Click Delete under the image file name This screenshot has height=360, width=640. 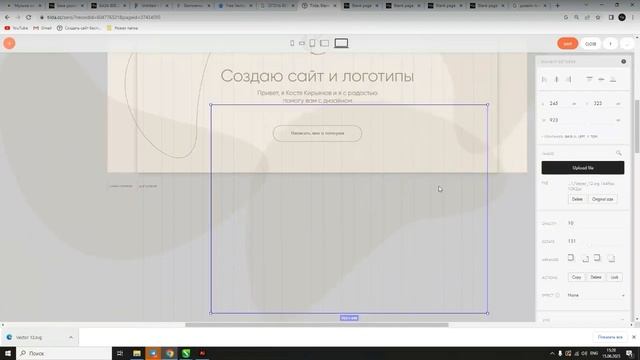[x=577, y=199]
